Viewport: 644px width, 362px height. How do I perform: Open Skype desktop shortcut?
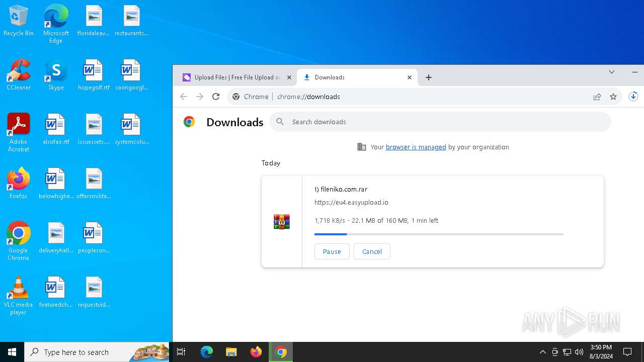click(x=56, y=75)
